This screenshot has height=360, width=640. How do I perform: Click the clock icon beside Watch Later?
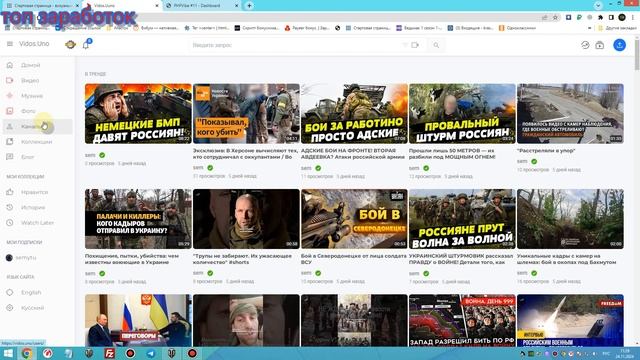[10, 222]
